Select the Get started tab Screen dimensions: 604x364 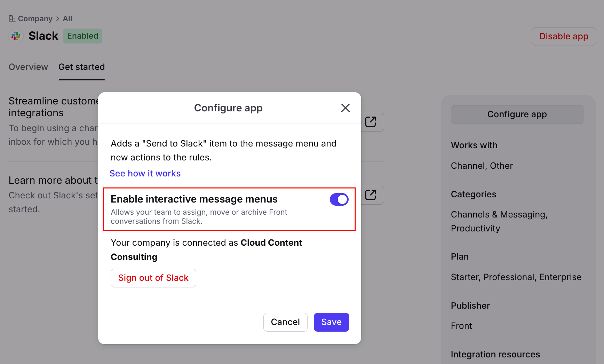click(x=81, y=67)
